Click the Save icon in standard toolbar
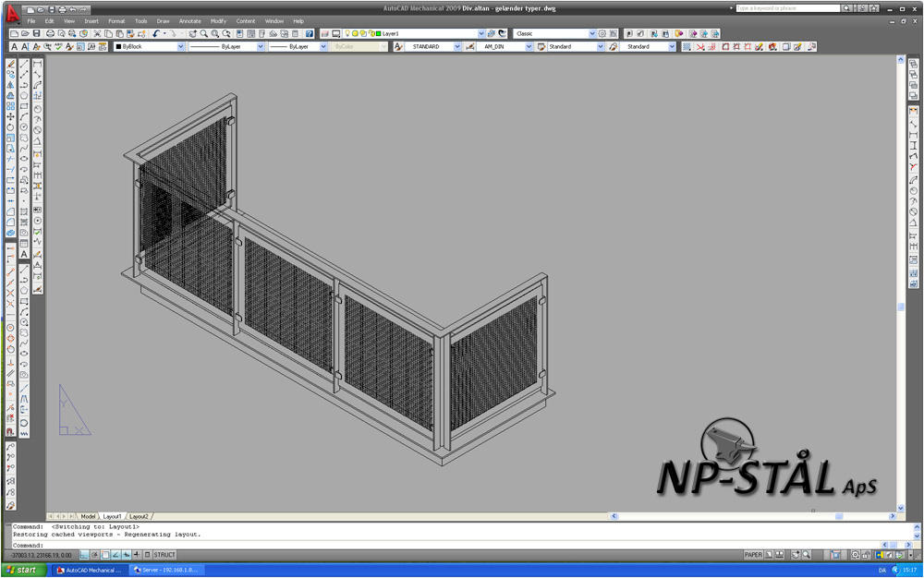This screenshot has height=578, width=924. click(x=37, y=33)
